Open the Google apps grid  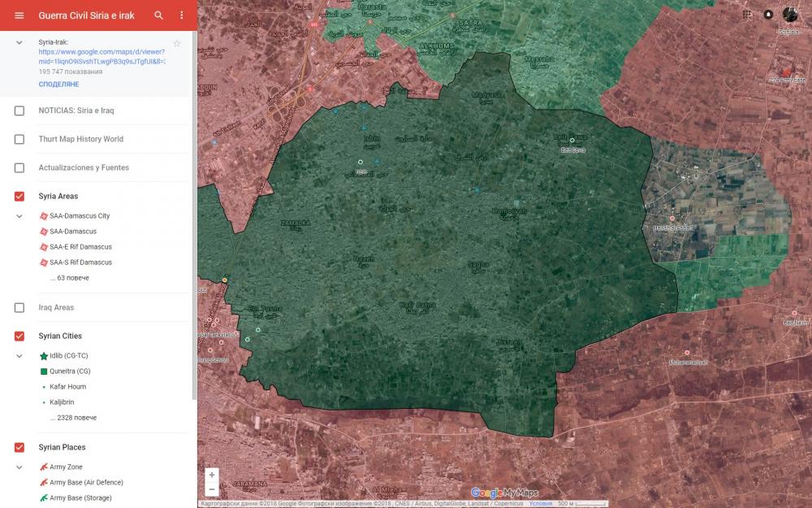coord(747,15)
